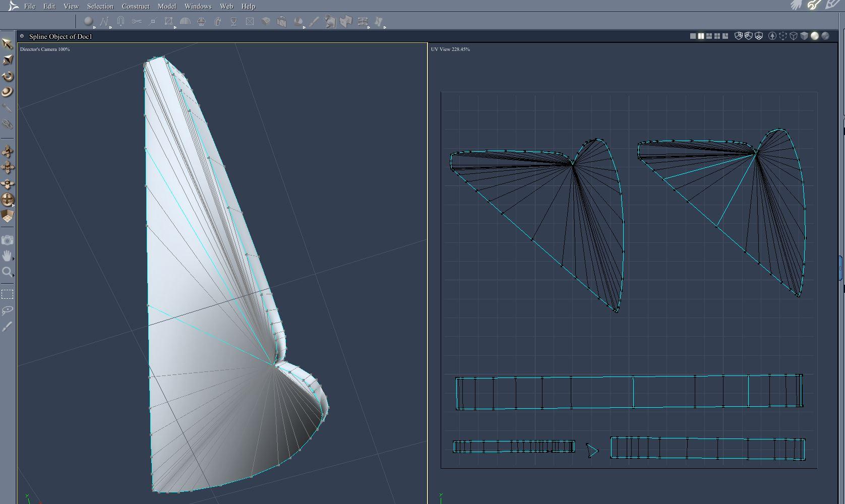The image size is (845, 504).
Task: Click the square with X tool
Action: (x=250, y=21)
